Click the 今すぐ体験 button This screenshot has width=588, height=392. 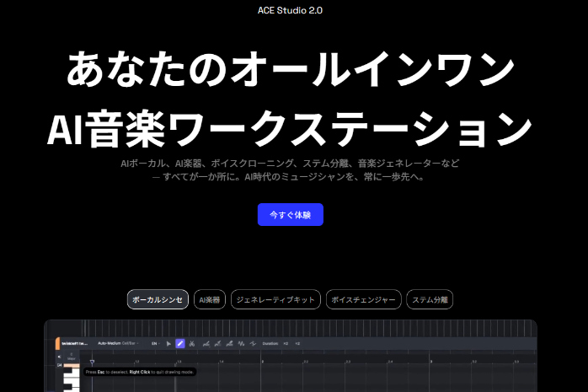pyautogui.click(x=290, y=215)
